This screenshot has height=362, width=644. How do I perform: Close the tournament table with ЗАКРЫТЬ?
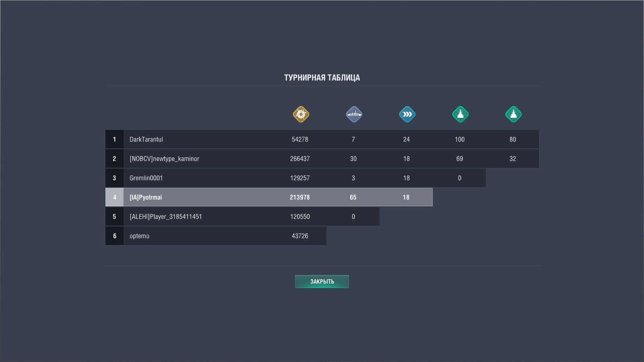pos(322,282)
